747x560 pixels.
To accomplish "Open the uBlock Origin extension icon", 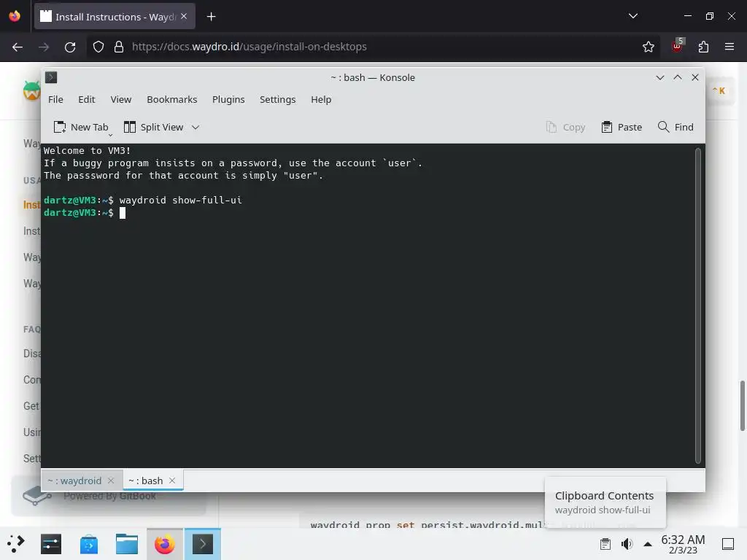I will point(677,46).
